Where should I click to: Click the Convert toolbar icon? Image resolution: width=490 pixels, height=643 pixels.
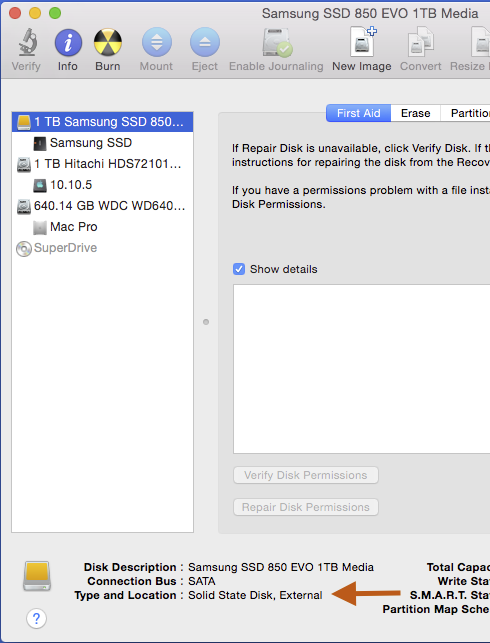421,42
